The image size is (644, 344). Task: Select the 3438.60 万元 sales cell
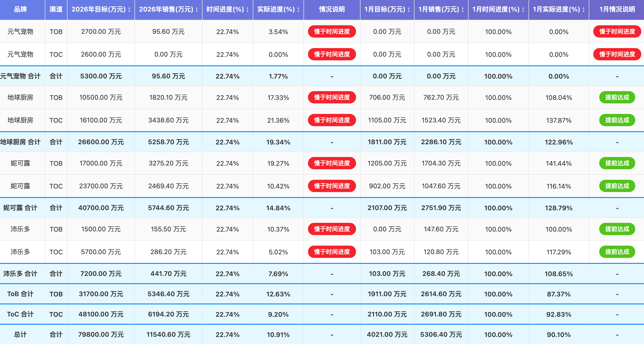pyautogui.click(x=168, y=120)
